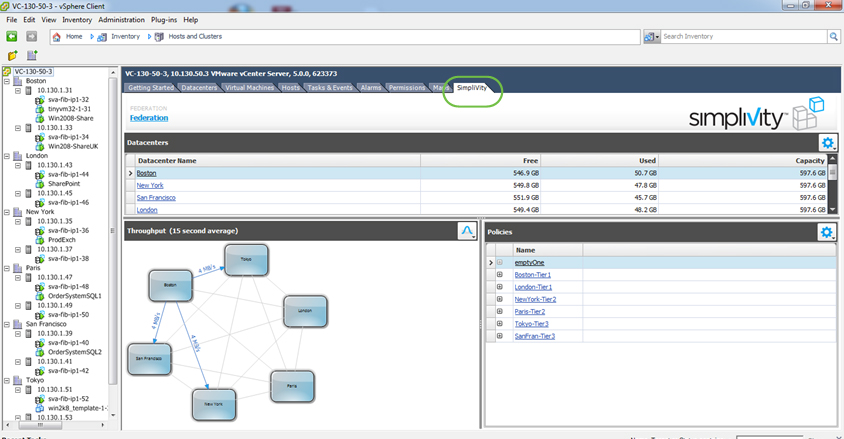Screen dimensions: 844x439
Task: Click the search magnifier icon
Action: [834, 36]
